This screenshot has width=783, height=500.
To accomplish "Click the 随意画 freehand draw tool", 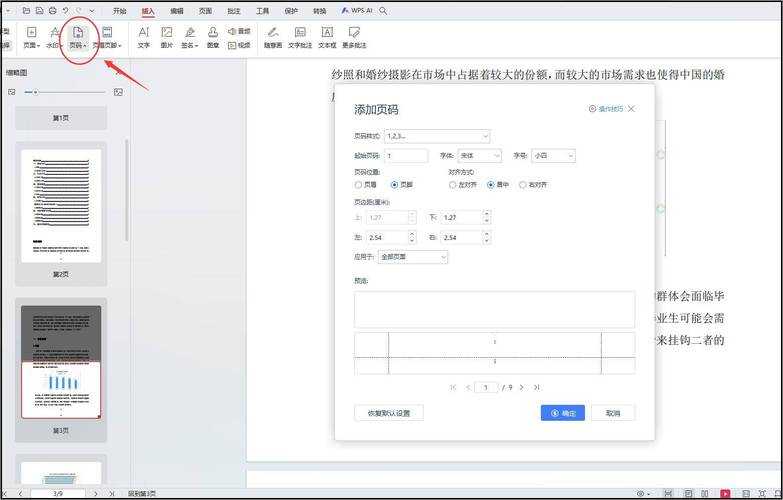I will point(273,38).
